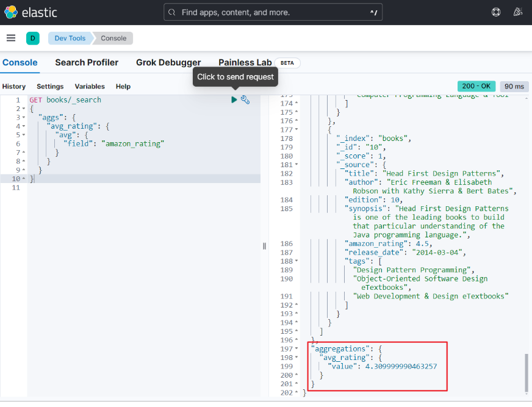Open the wrench request options icon
532x407 pixels.
[245, 100]
